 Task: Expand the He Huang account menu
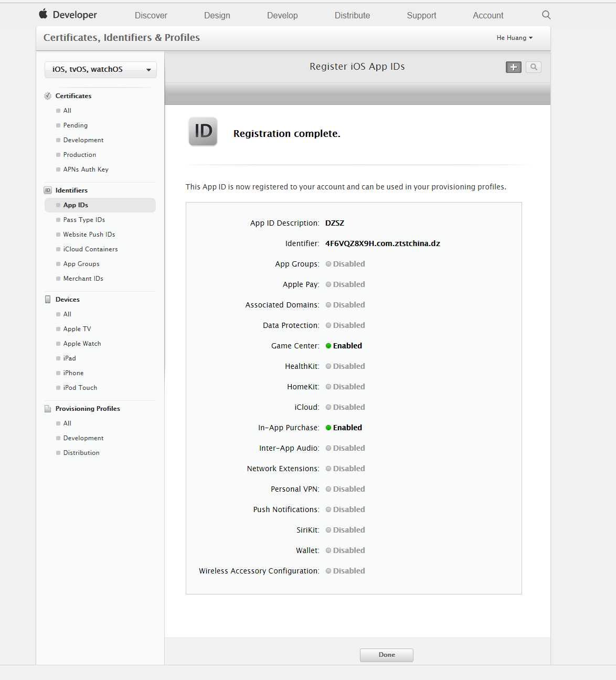pos(515,38)
